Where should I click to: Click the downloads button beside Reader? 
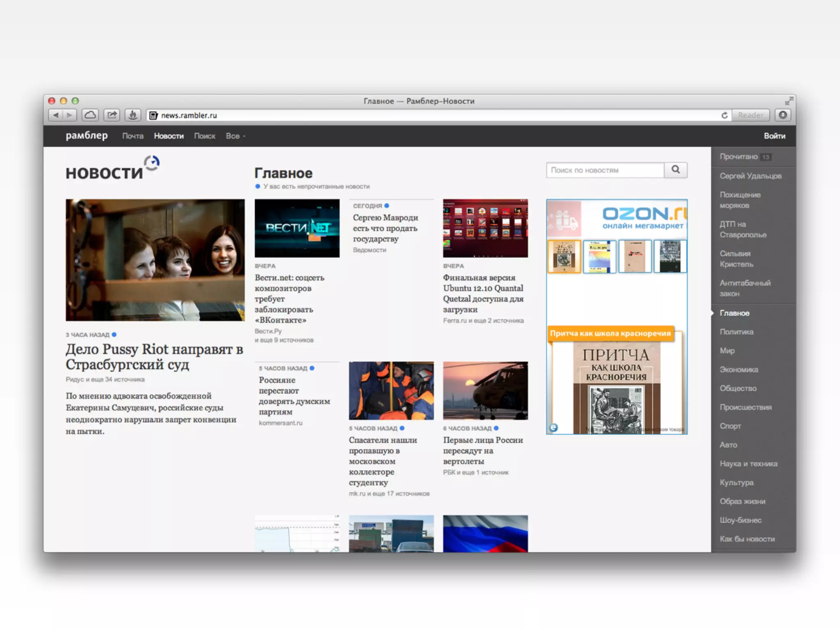point(783,115)
